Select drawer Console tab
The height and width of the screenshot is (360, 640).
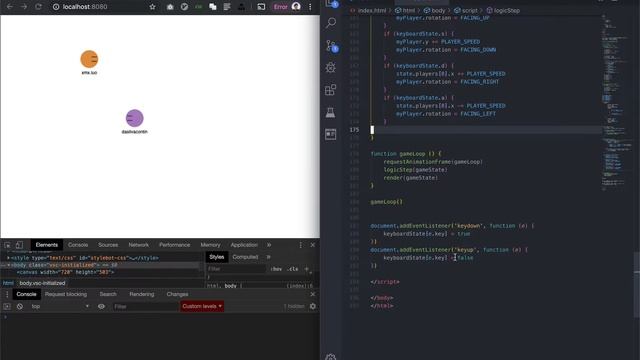click(x=27, y=294)
